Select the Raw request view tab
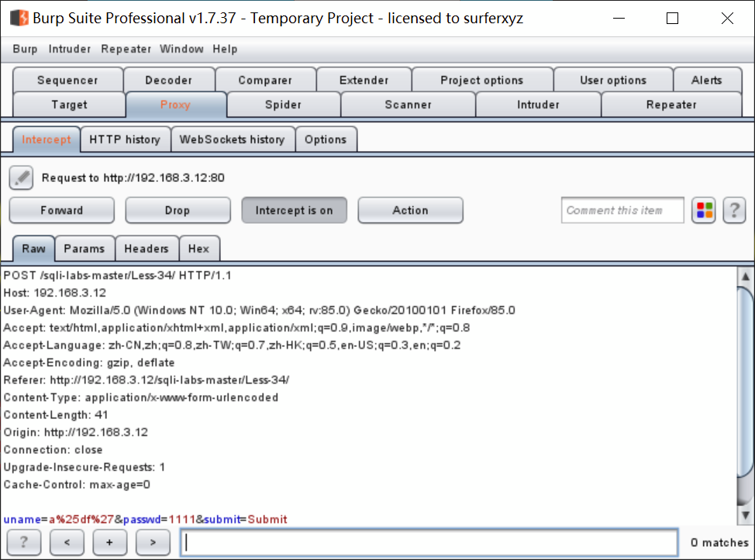The image size is (755, 560). 33,249
